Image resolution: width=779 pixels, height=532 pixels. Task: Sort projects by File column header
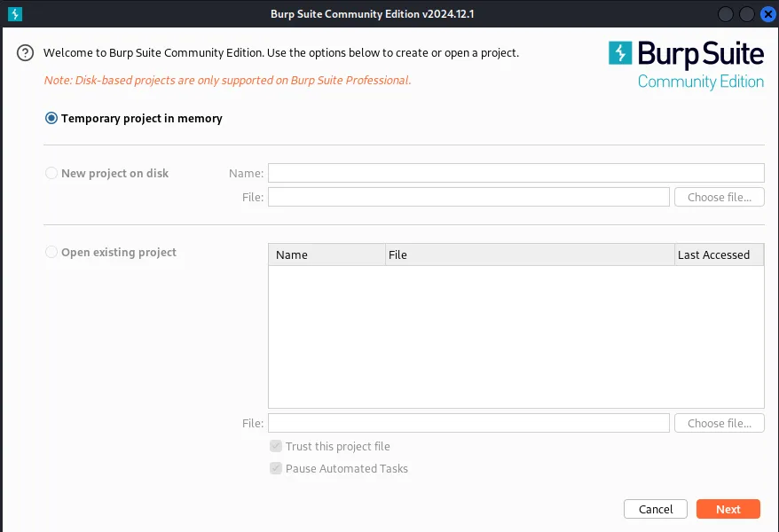coord(530,254)
